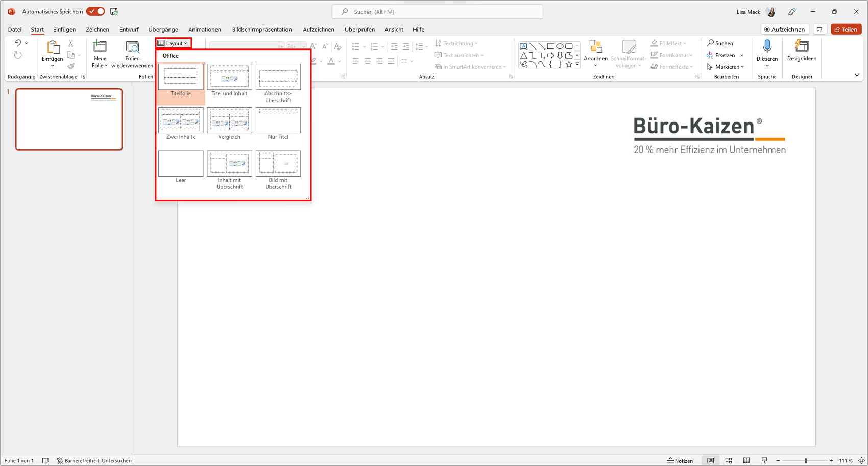Image resolution: width=868 pixels, height=466 pixels.
Task: Start slideshow from status bar icon
Action: pyautogui.click(x=764, y=460)
